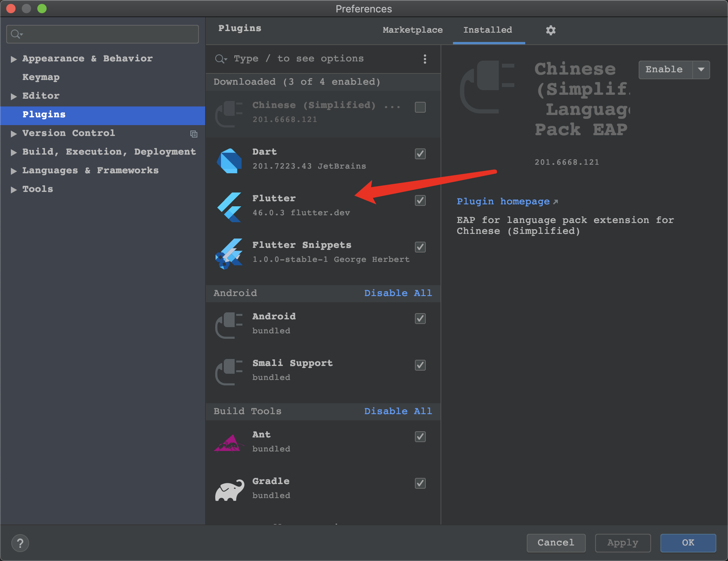The height and width of the screenshot is (561, 728).
Task: Click Disable All for Android group
Action: 398,293
